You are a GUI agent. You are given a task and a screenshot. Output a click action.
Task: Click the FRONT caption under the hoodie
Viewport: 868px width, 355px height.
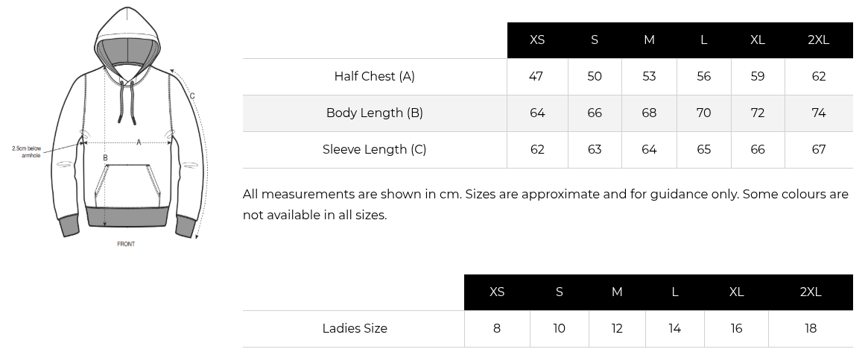click(x=126, y=244)
